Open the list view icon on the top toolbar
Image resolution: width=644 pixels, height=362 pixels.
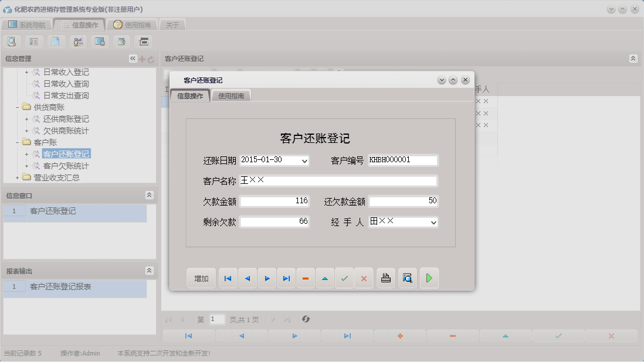pyautogui.click(x=34, y=42)
